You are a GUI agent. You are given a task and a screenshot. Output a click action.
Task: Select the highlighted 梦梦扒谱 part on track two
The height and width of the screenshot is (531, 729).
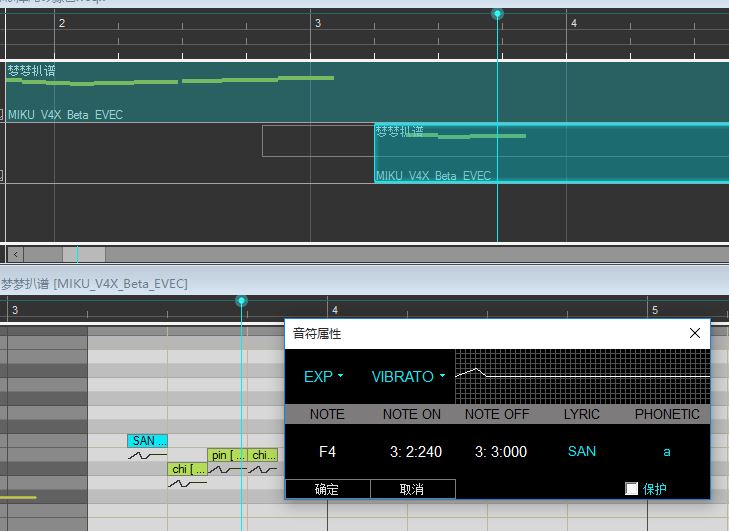pos(551,153)
